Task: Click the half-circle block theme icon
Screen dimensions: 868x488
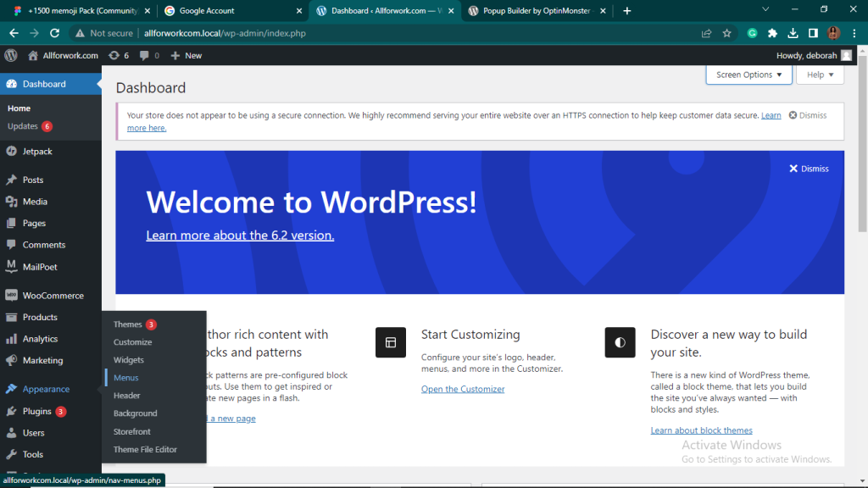Action: click(x=620, y=342)
